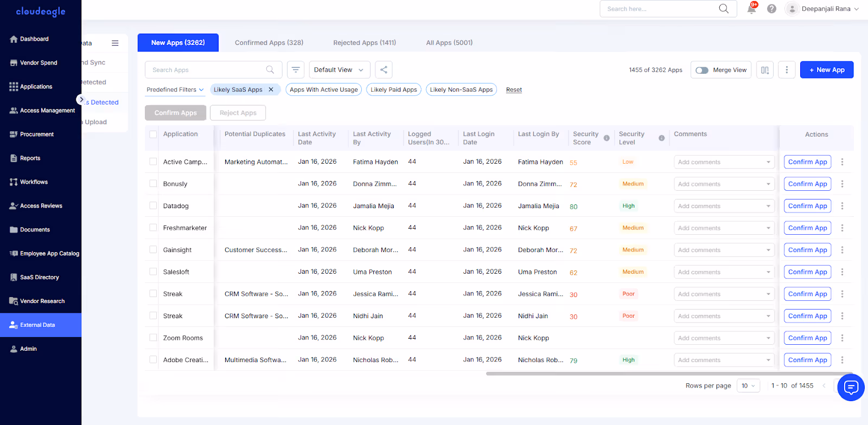Open the Default View dropdown
Image resolution: width=868 pixels, height=425 pixels.
[x=340, y=70]
